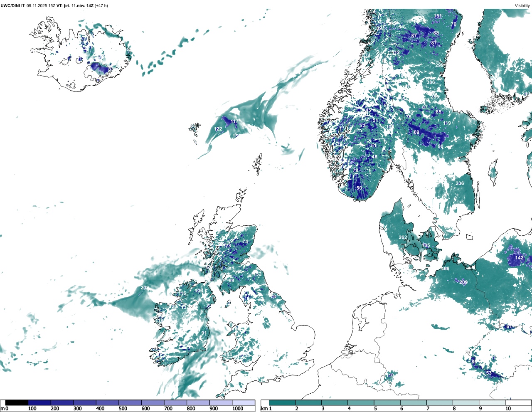The height and width of the screenshot is (412, 532).
Task: Click the '500' legend tick label
Action: click(x=123, y=409)
